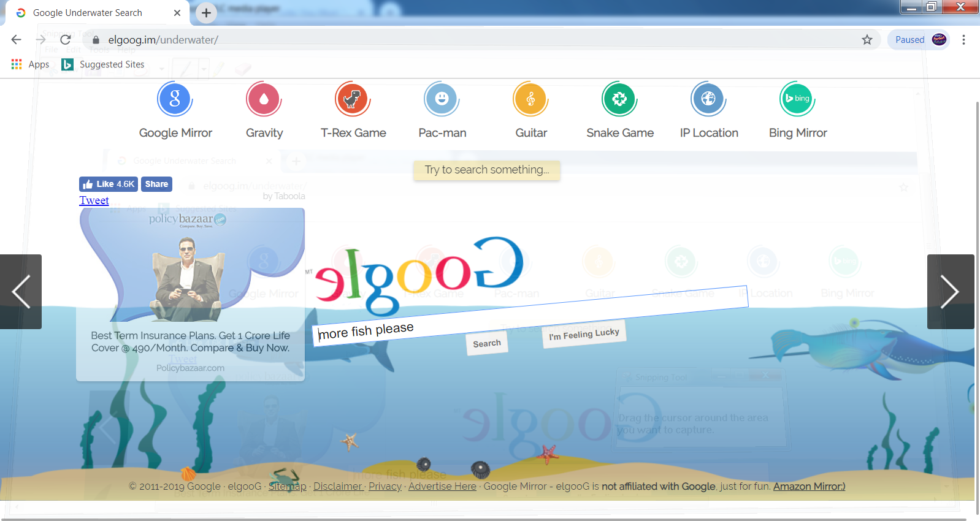Click the Gravity text label

pos(264,133)
